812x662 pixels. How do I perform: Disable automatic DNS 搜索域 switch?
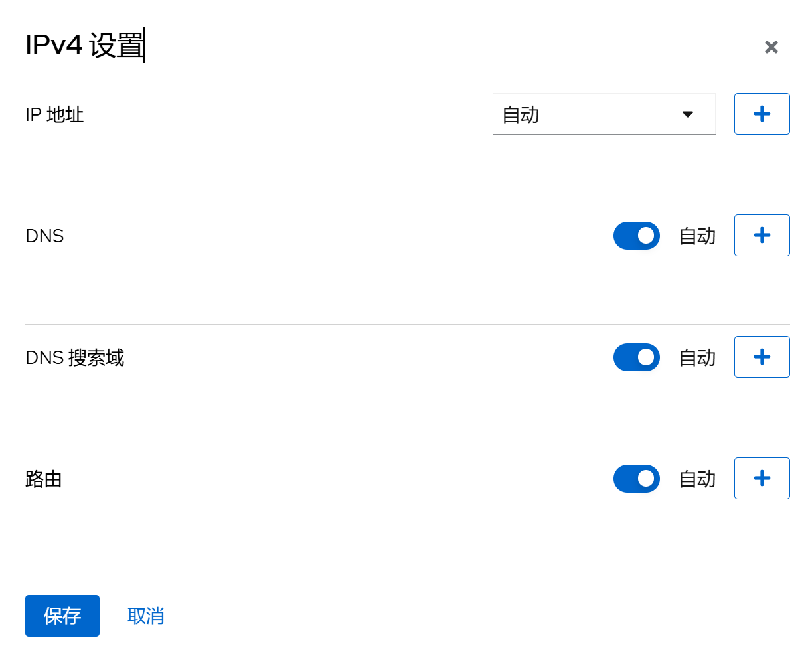(636, 357)
